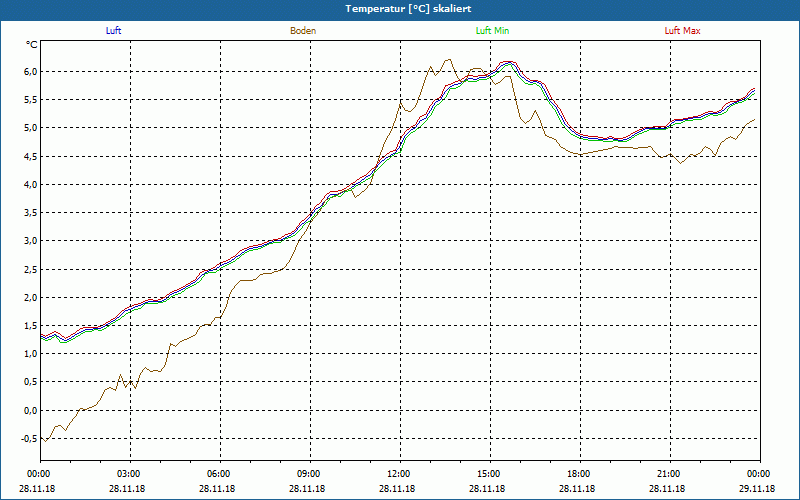
Task: Click the 28.11.18 date under 12:00
Action: click(x=397, y=488)
